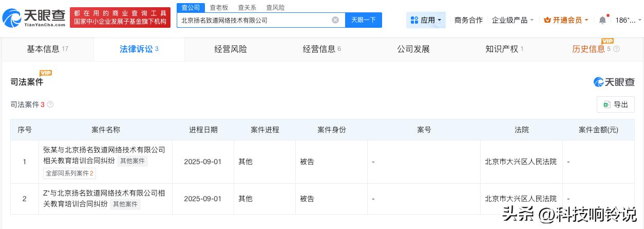Click the 导出 export button
The image size is (644, 229).
616,104
